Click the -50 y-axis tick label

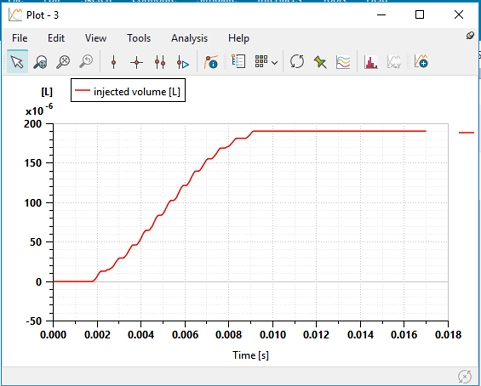click(x=34, y=321)
